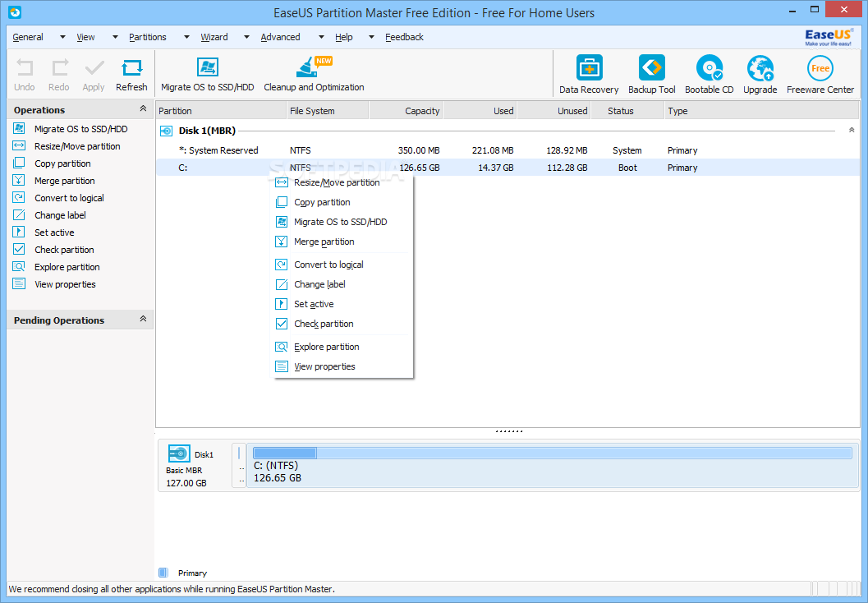Screen dimensions: 868x603
Task: Open the View menu dropdown arrow
Action: pos(115,37)
